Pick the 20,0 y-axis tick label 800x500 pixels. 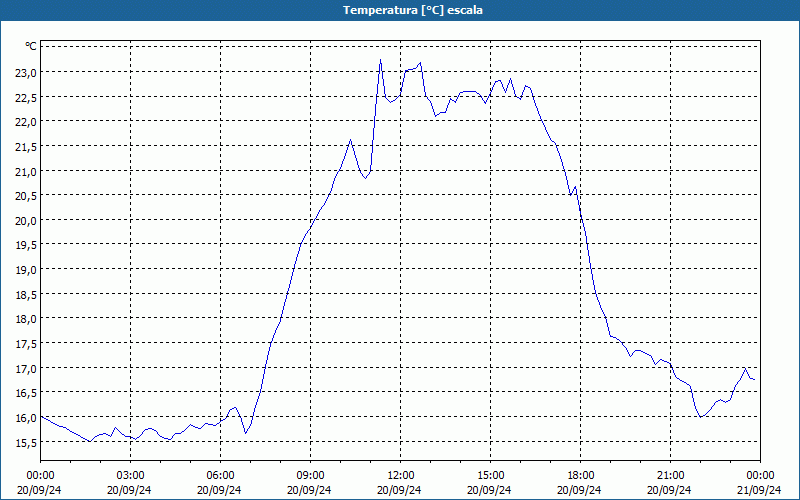(26, 221)
